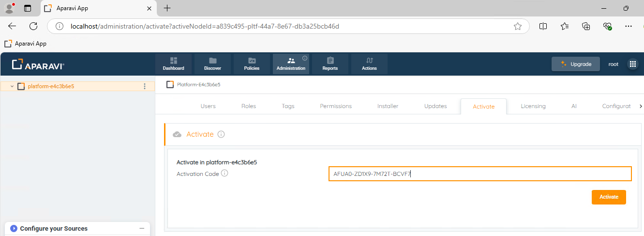Switch to the AI tab
Screen dimensions: 644x236
click(x=574, y=106)
